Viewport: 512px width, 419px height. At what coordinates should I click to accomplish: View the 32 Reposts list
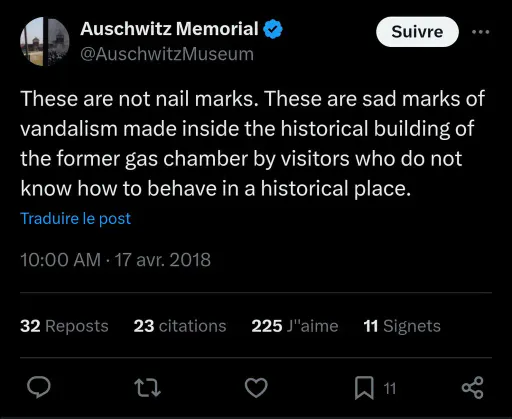point(64,326)
